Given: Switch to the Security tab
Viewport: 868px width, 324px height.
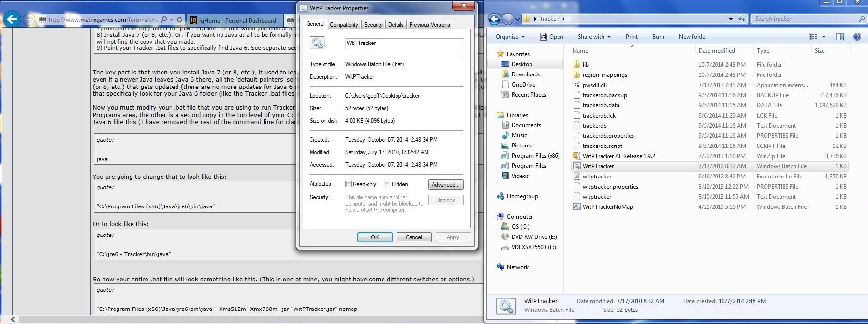Looking at the screenshot, I should pyautogui.click(x=373, y=25).
